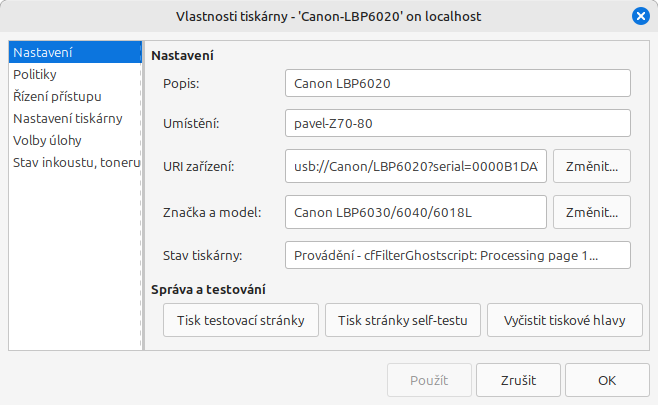This screenshot has width=658, height=405.
Task: Open Nastavení tiskárny in sidebar
Action: (x=68, y=118)
